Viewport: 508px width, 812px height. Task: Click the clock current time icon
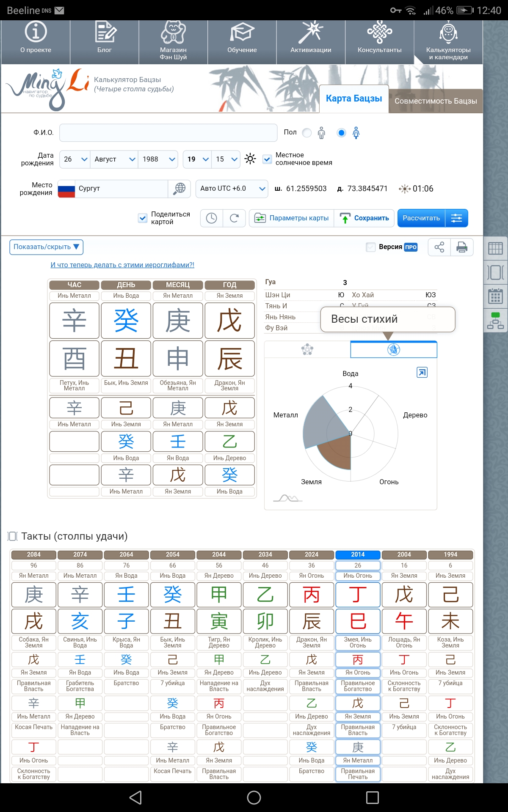(x=211, y=218)
